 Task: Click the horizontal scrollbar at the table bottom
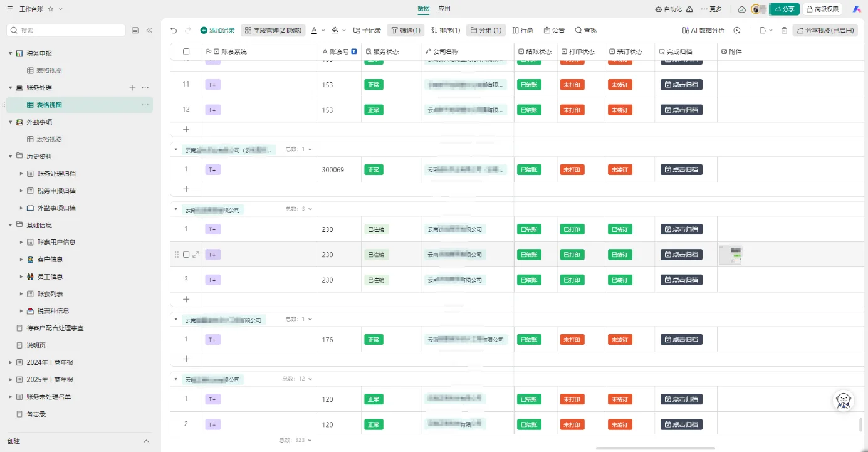tap(655, 448)
